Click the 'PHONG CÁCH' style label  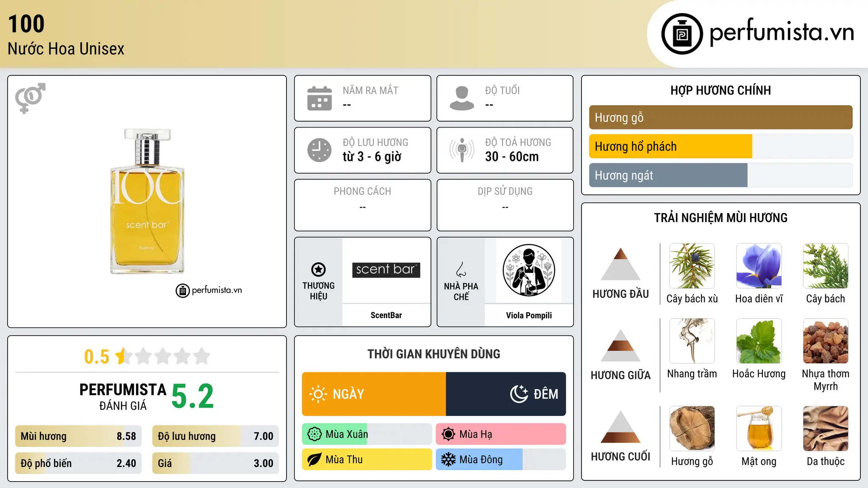coord(362,191)
